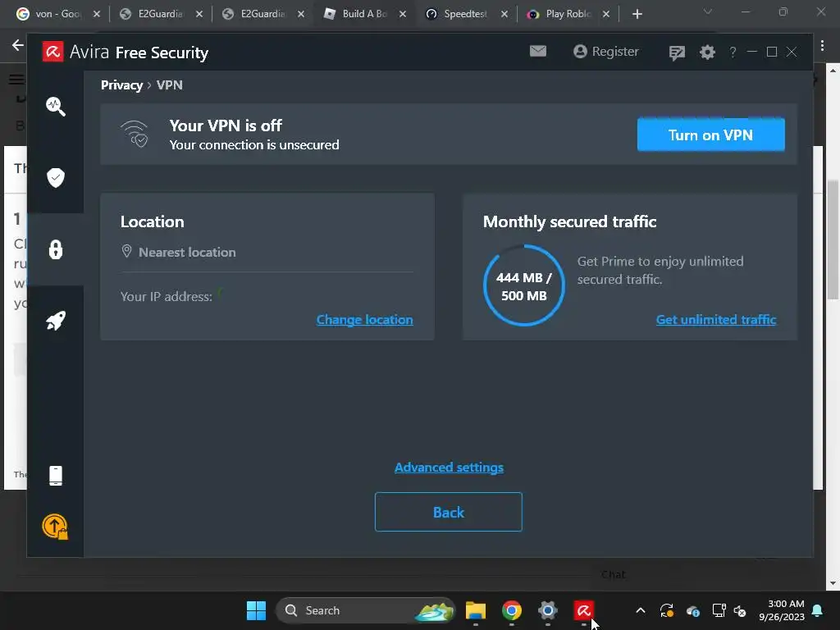This screenshot has height=630, width=840.
Task: Open the Performance rocket section in sidebar
Action: click(x=56, y=321)
